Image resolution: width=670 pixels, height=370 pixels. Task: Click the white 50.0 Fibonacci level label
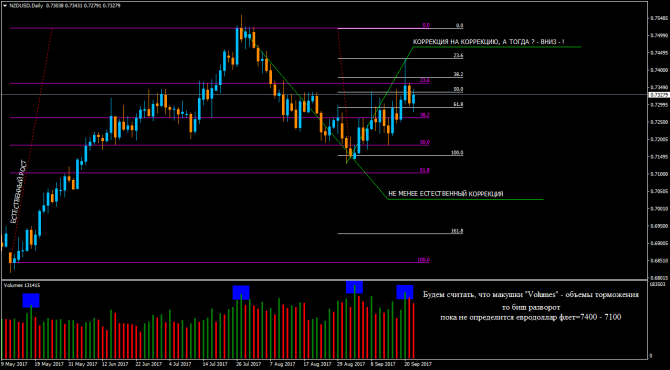(x=458, y=89)
